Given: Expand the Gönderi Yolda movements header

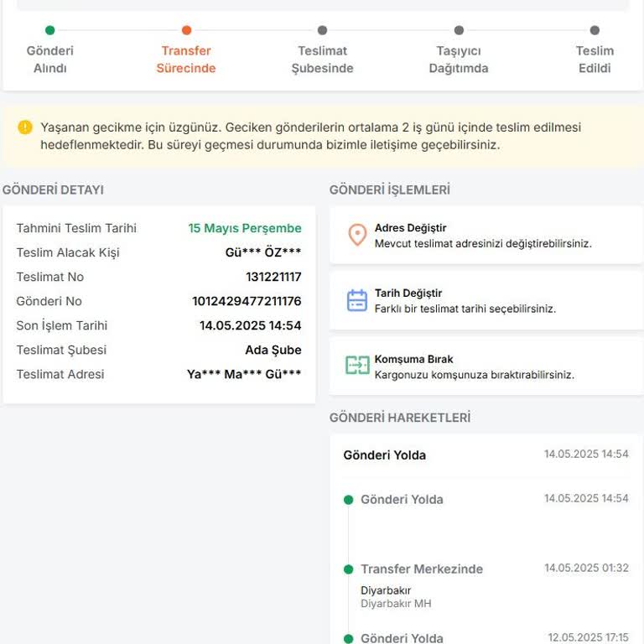Looking at the screenshot, I should click(x=486, y=454).
